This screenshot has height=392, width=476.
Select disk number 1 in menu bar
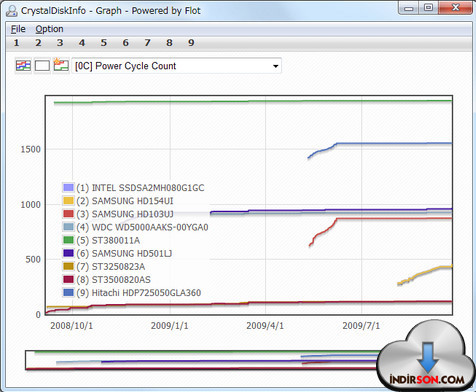click(16, 43)
